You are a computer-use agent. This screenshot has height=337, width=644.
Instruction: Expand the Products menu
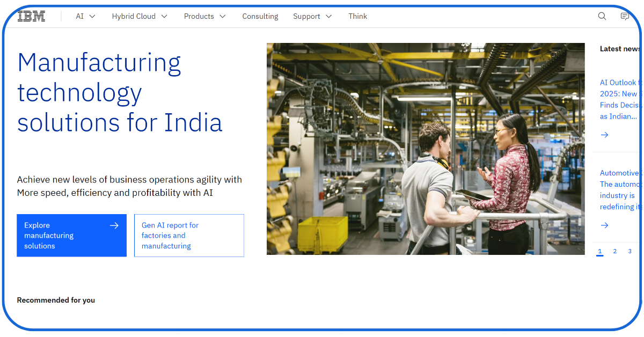coord(204,16)
